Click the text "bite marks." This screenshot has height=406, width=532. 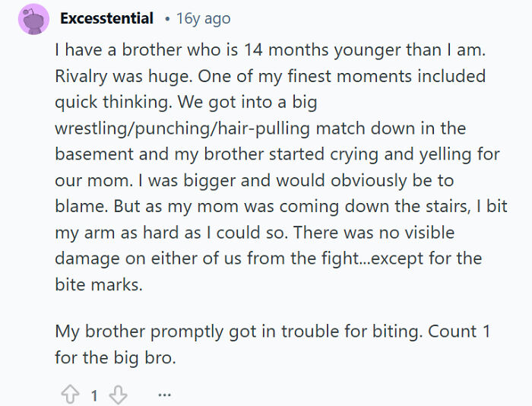tap(97, 284)
